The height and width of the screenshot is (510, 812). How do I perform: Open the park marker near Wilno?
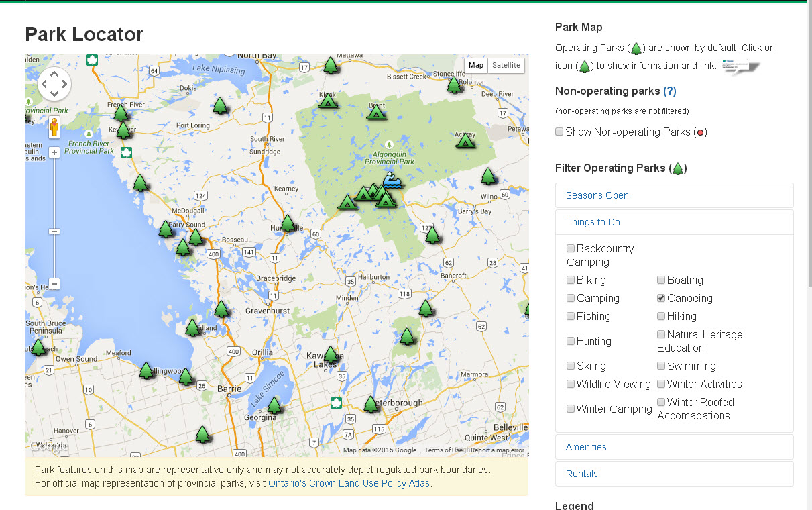point(489,176)
